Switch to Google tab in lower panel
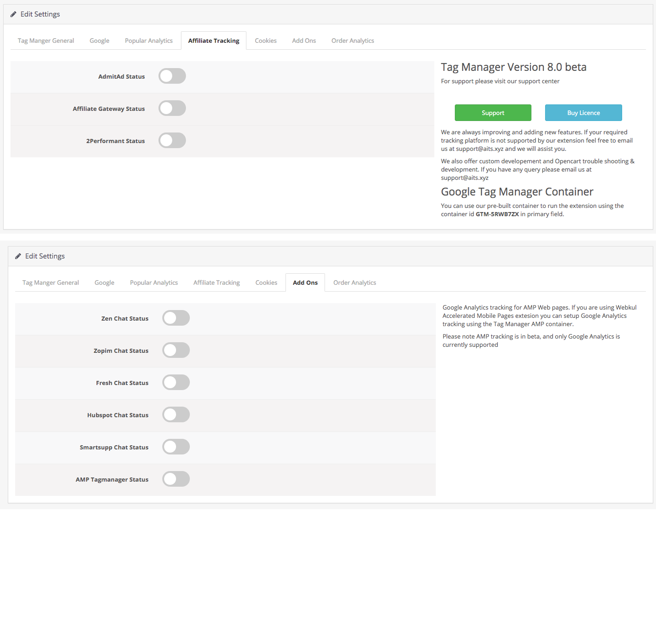The height and width of the screenshot is (644, 656). coord(104,282)
